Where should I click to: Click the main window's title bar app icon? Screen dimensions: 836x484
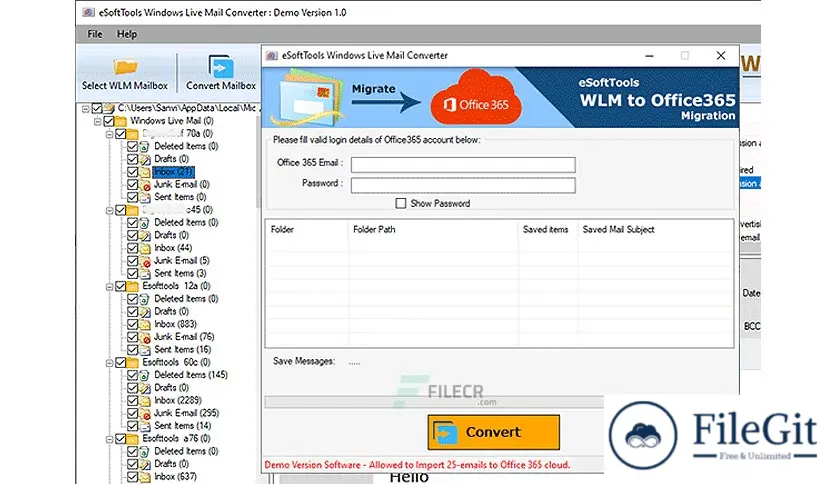click(x=89, y=12)
